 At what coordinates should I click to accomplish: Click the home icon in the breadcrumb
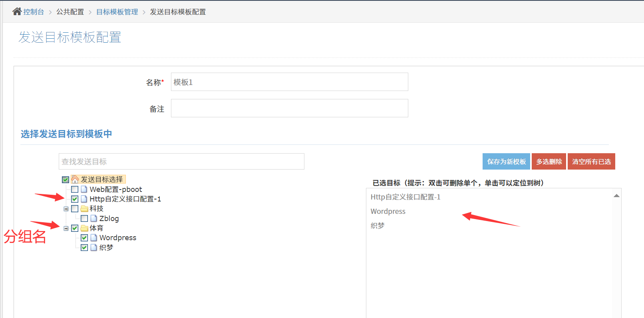point(17,12)
